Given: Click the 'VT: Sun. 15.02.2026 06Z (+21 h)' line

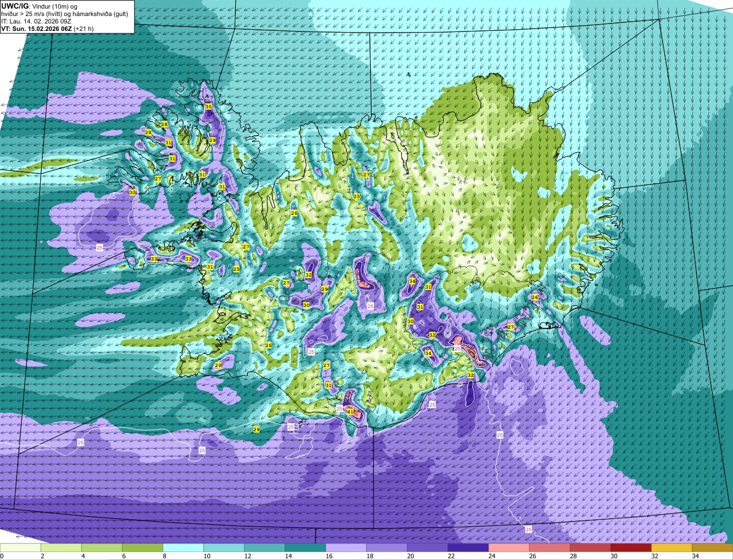Looking at the screenshot, I should (48, 27).
